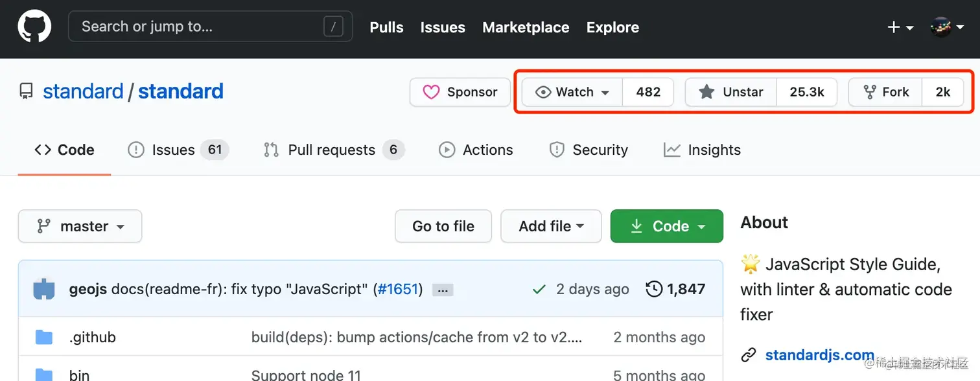
Task: Open the Pull requests tab
Action: (331, 150)
